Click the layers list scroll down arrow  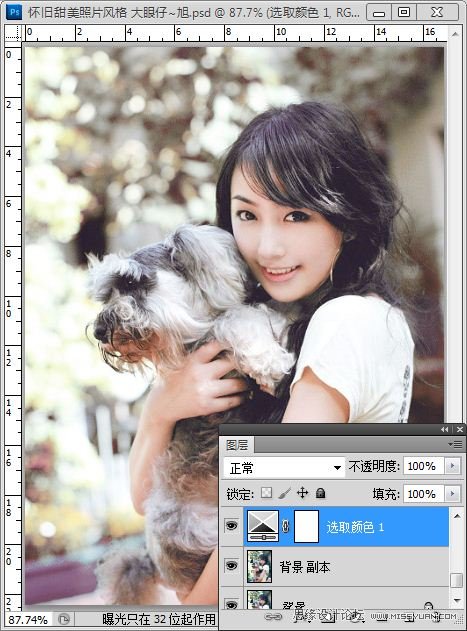point(457,600)
